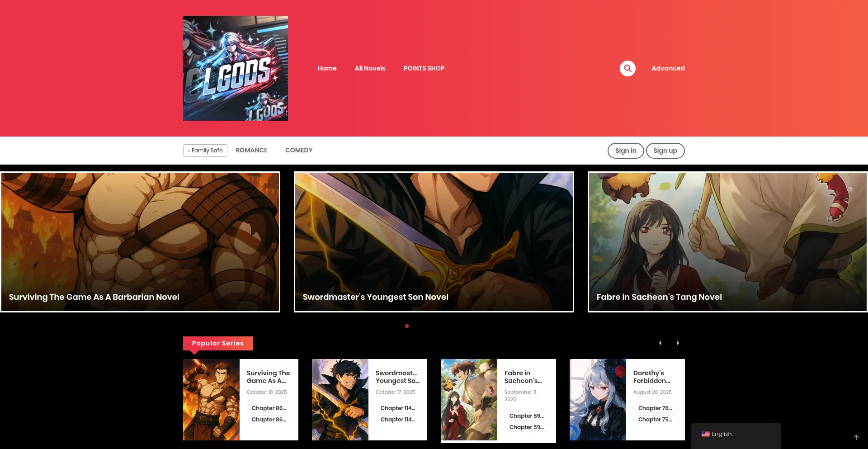The image size is (868, 449).
Task: Open POINTS SHOP menu item
Action: click(424, 68)
